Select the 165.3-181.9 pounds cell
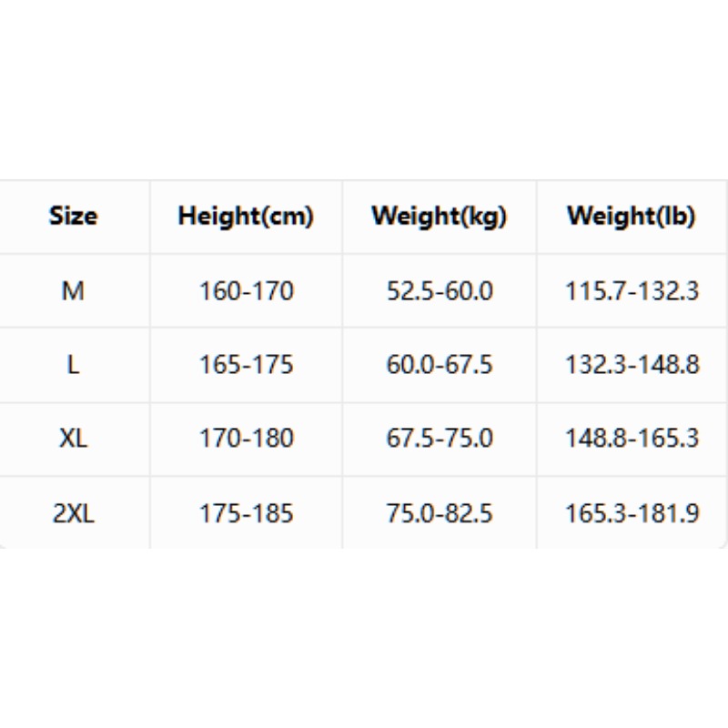The height and width of the screenshot is (728, 728). click(632, 513)
